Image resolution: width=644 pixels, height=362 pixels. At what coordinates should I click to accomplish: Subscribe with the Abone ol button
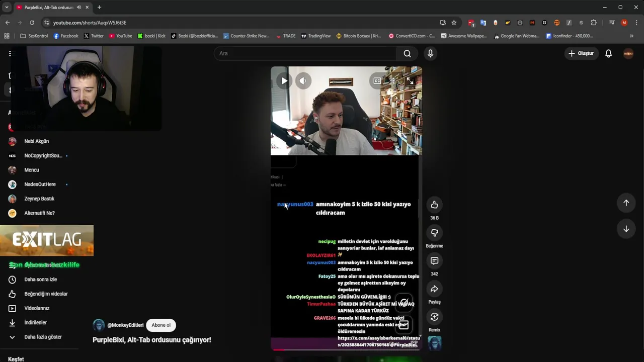[161, 325]
